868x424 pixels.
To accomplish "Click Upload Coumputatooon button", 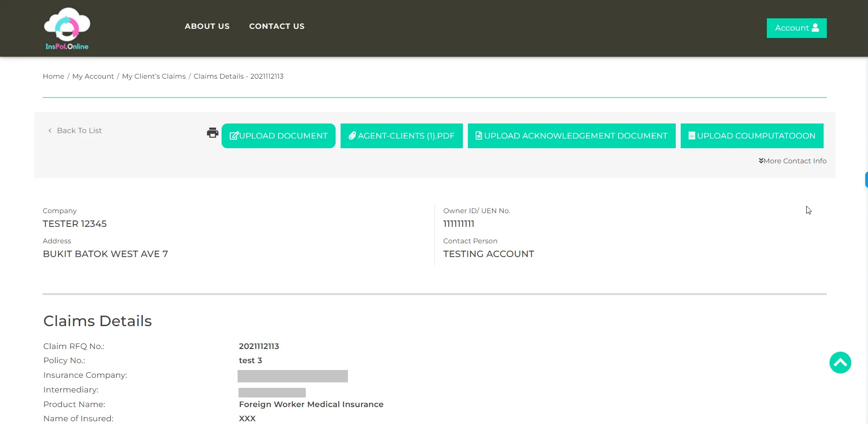I will coord(752,136).
